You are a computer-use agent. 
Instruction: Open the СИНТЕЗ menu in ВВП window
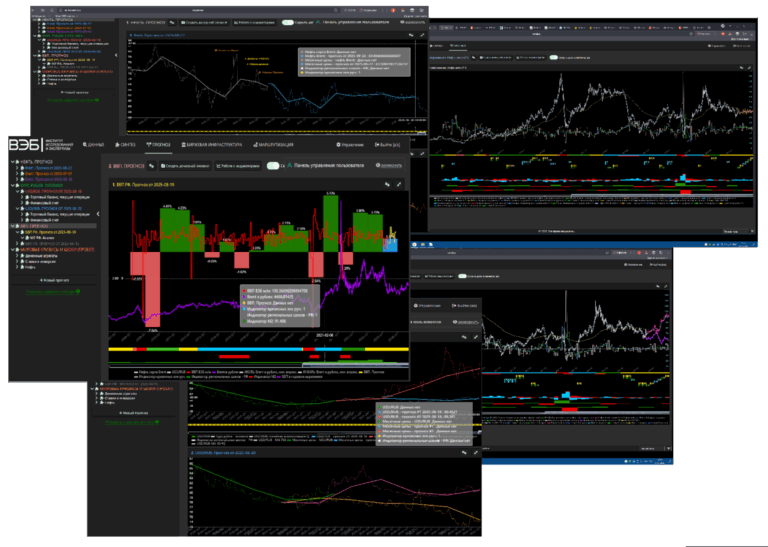[x=125, y=145]
